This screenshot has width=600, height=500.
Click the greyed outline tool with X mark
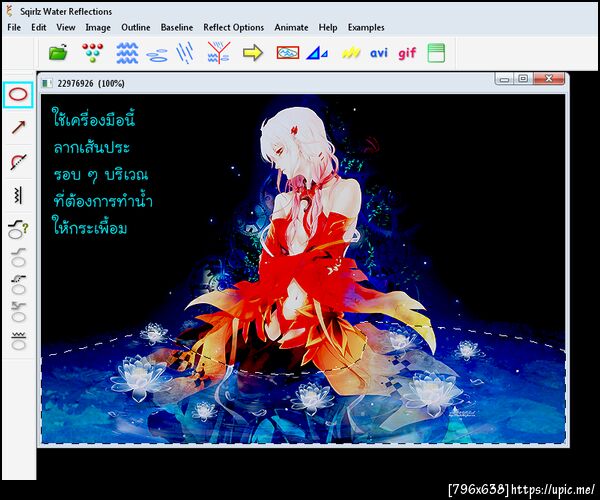pos(18,312)
